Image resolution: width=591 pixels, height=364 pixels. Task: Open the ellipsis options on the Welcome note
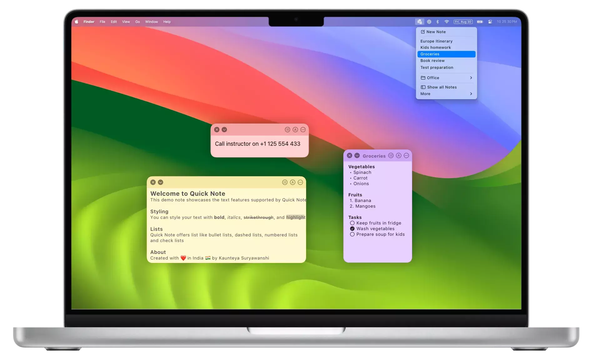(300, 182)
